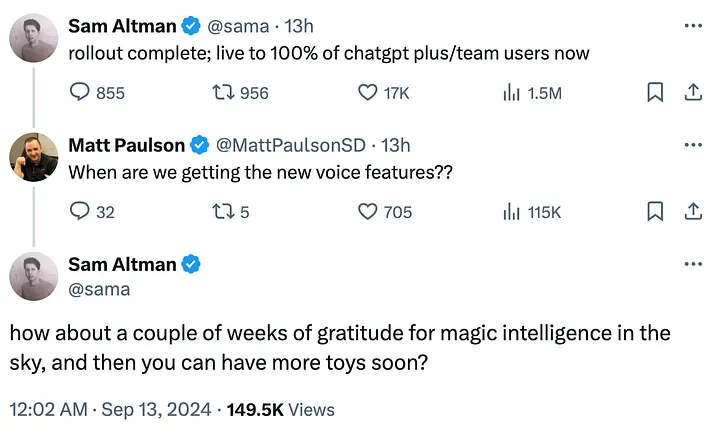
Task: Open more options for Matt Paulson's tweet
Action: 691,144
